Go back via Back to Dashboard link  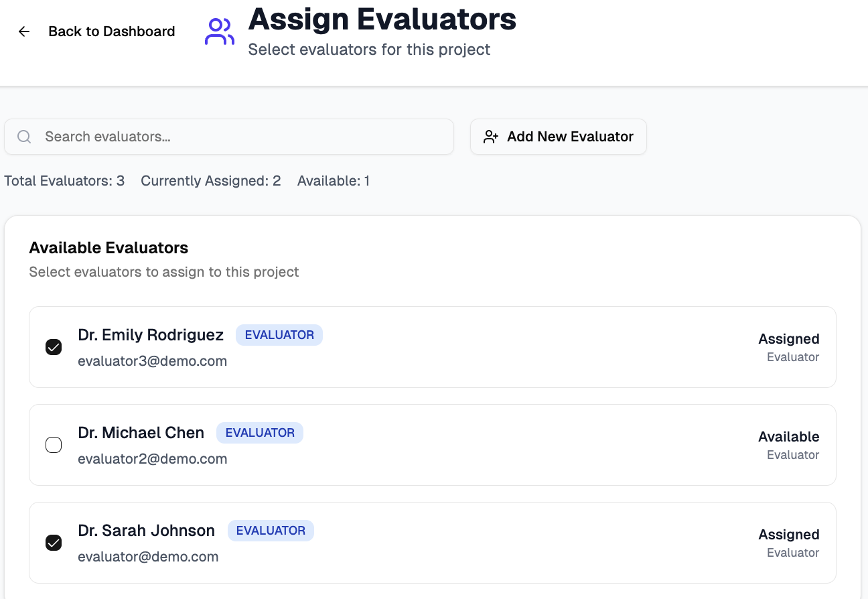coord(111,31)
